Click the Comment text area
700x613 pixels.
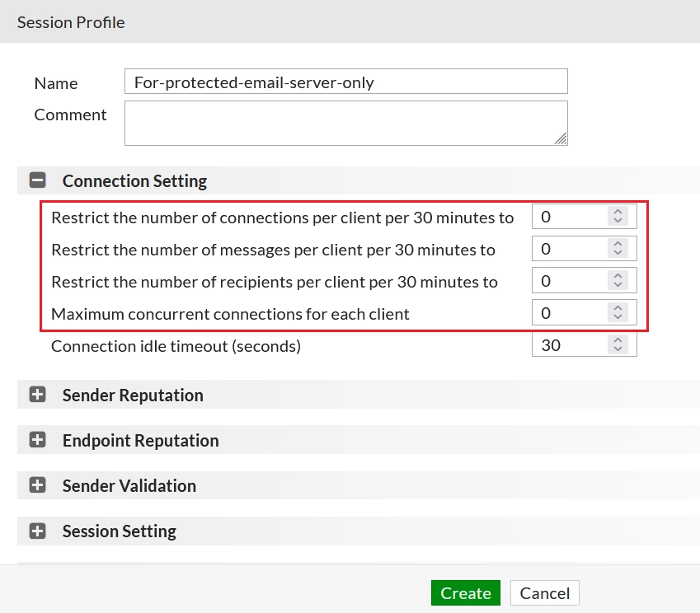click(x=346, y=123)
